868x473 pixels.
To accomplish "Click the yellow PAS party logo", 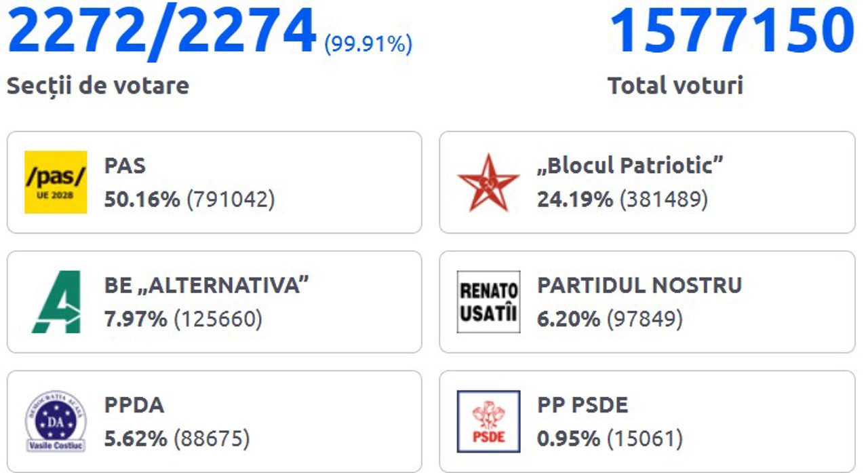I will coord(56,182).
